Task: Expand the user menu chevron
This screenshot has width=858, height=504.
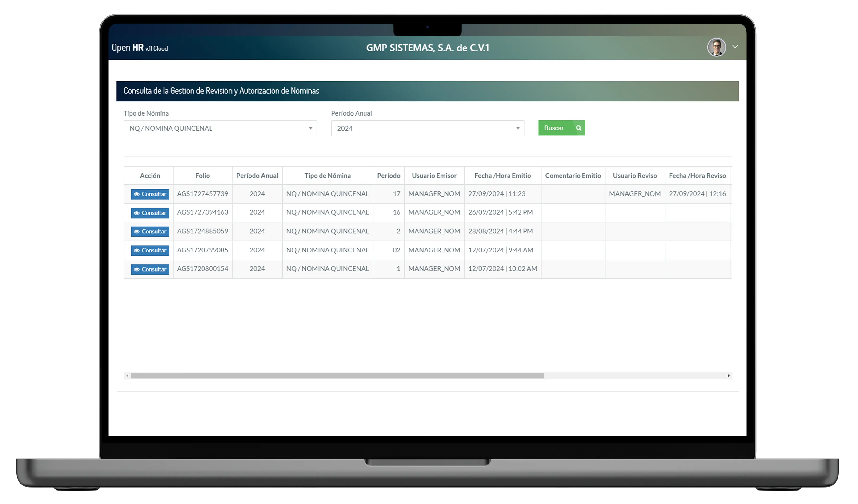Action: [735, 47]
